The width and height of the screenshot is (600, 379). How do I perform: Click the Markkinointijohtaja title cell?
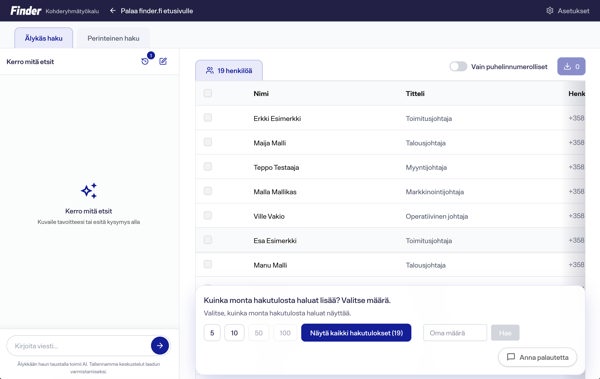[435, 192]
